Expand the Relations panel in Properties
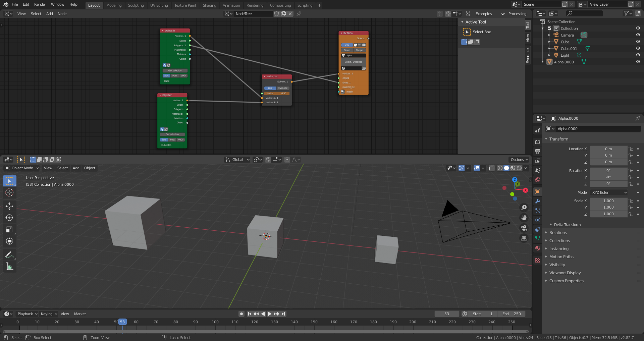644x341 pixels. [559, 232]
